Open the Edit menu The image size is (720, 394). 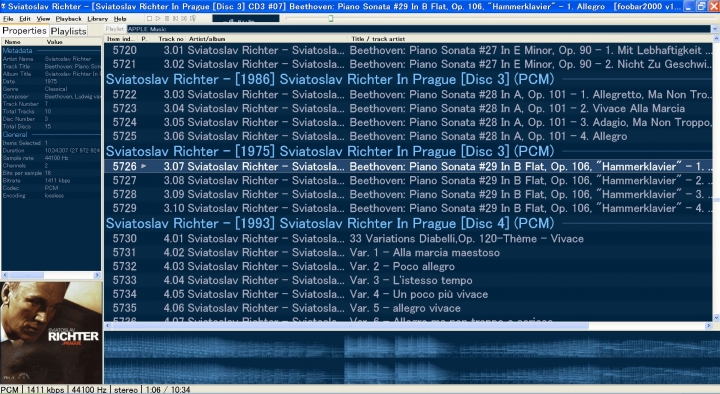coord(25,19)
